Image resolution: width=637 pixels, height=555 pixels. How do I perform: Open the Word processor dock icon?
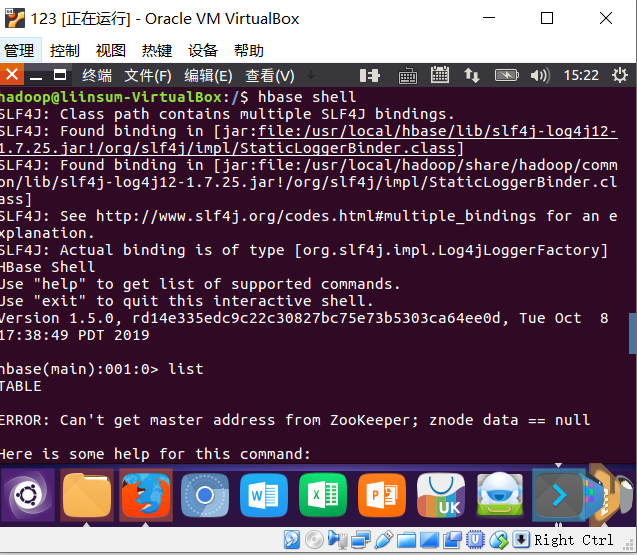click(x=264, y=495)
